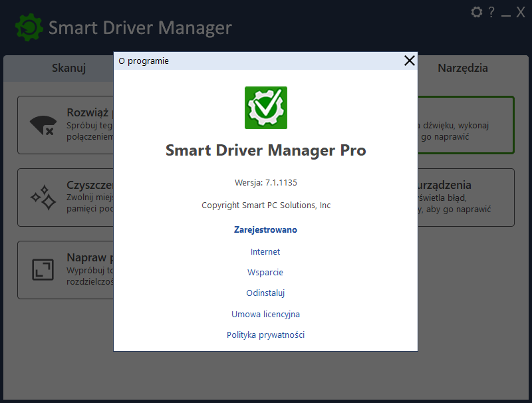
Task: Click the green checkmark gear logo in dialog
Action: 266,108
